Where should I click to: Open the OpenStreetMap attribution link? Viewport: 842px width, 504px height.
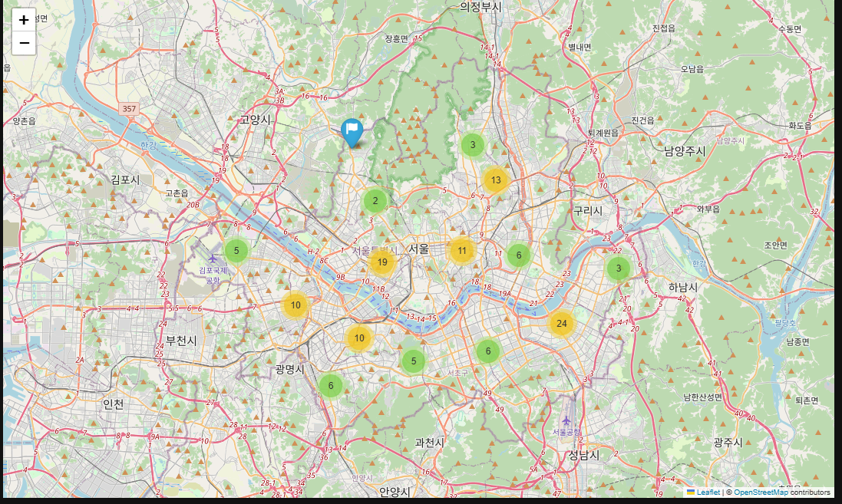pyautogui.click(x=761, y=492)
